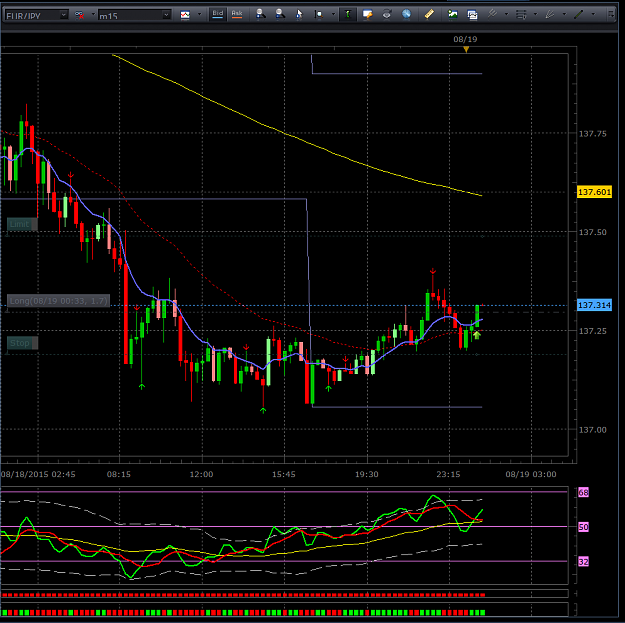625x623 pixels.
Task: Click the 137.50 price axis label
Action: click(x=592, y=232)
